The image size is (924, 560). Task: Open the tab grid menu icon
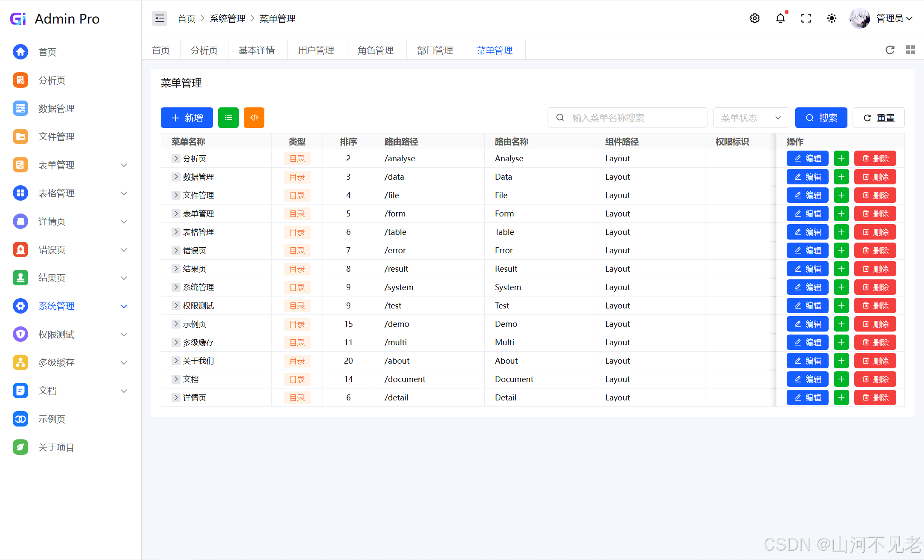tap(910, 50)
